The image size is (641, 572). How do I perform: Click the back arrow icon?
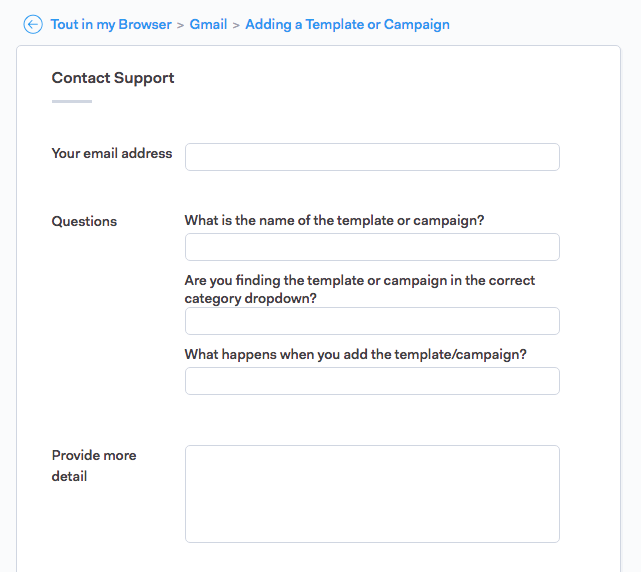pyautogui.click(x=33, y=24)
